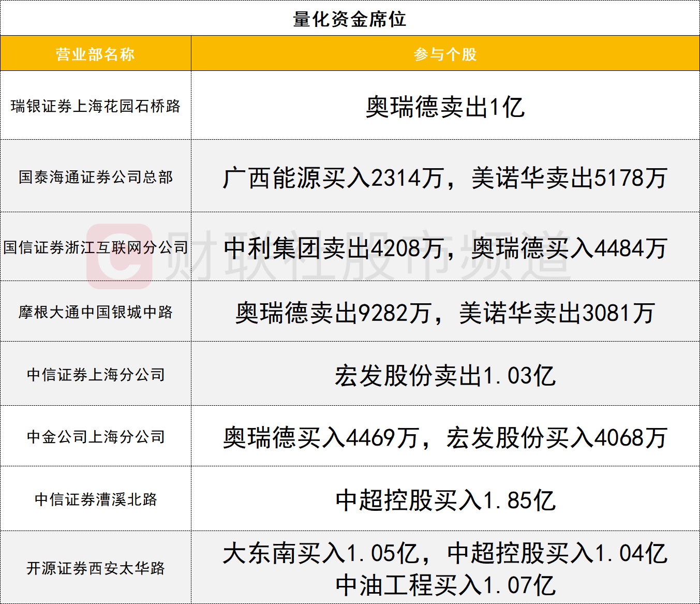Select the 中信证券漕溪北路 cell
This screenshot has width=700, height=604.
[x=95, y=499]
